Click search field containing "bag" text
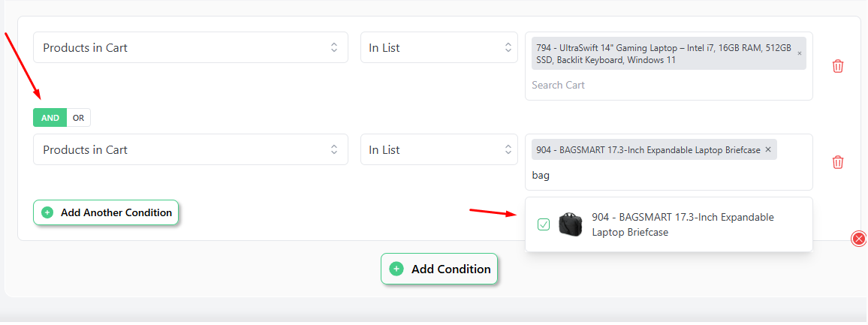 (669, 176)
